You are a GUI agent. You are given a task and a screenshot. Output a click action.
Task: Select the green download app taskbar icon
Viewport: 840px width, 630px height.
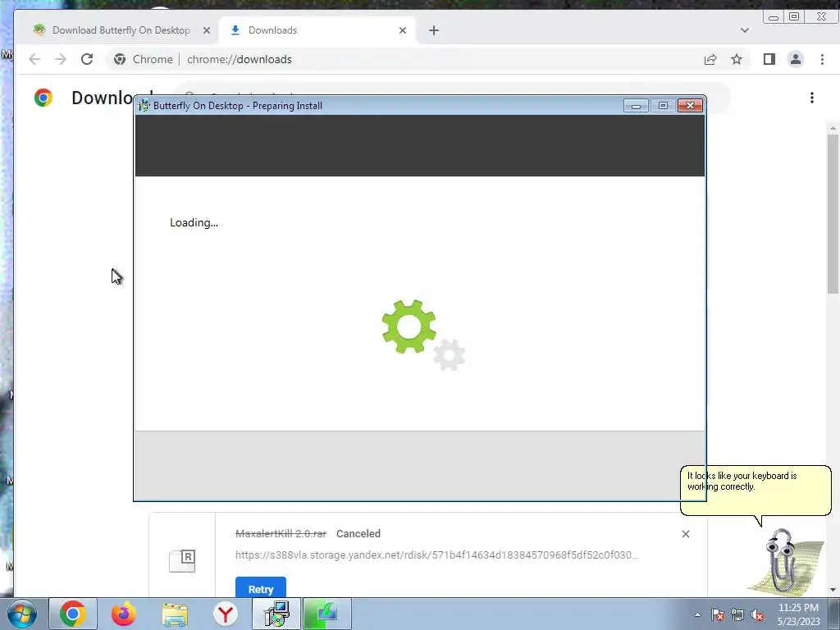[327, 614]
